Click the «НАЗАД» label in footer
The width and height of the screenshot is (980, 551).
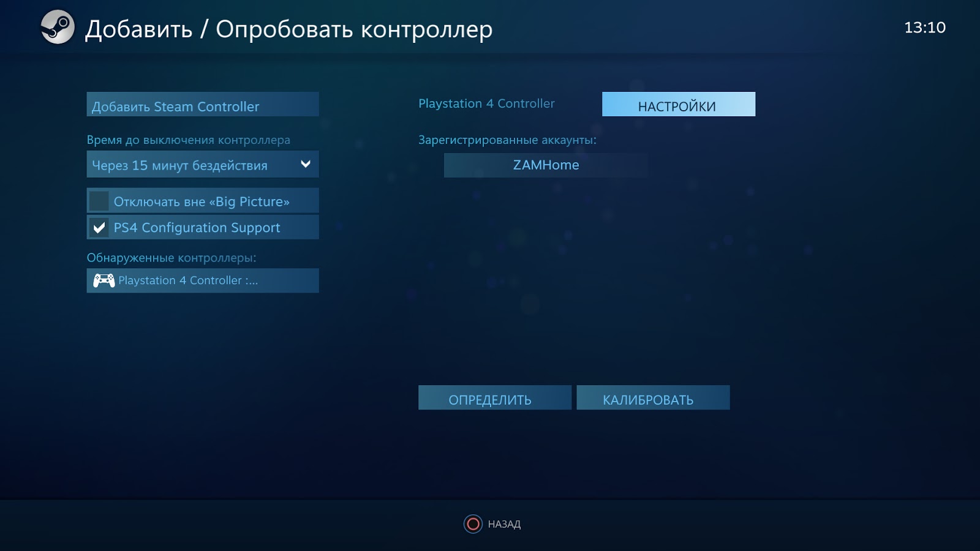504,524
